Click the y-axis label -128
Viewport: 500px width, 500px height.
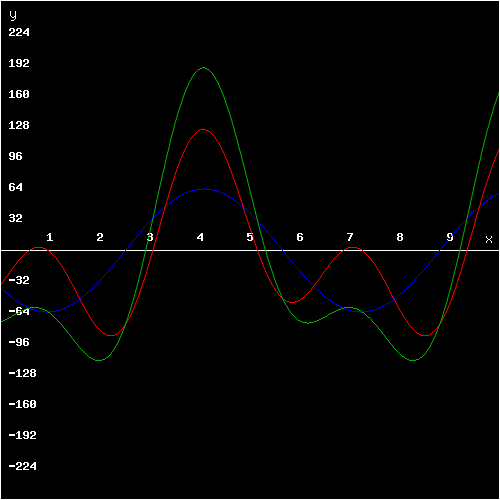coord(22,373)
